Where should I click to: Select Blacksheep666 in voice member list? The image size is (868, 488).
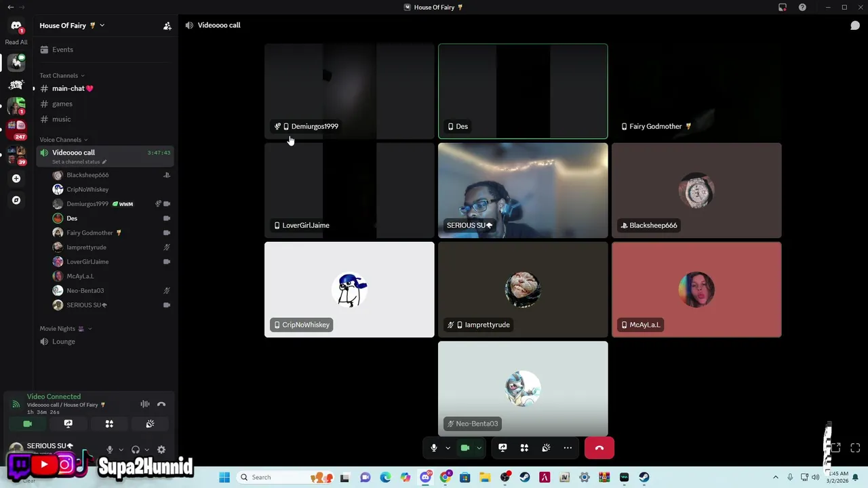[x=112, y=175]
